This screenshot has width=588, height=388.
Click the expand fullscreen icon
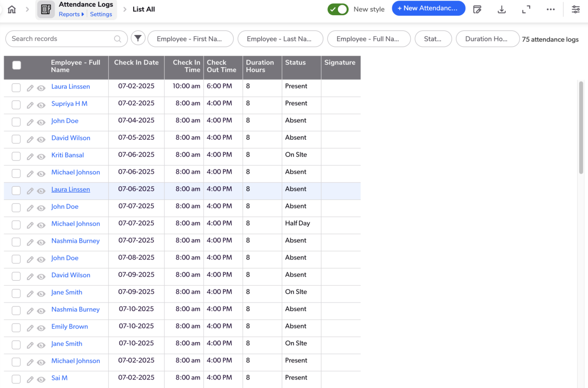(x=526, y=9)
